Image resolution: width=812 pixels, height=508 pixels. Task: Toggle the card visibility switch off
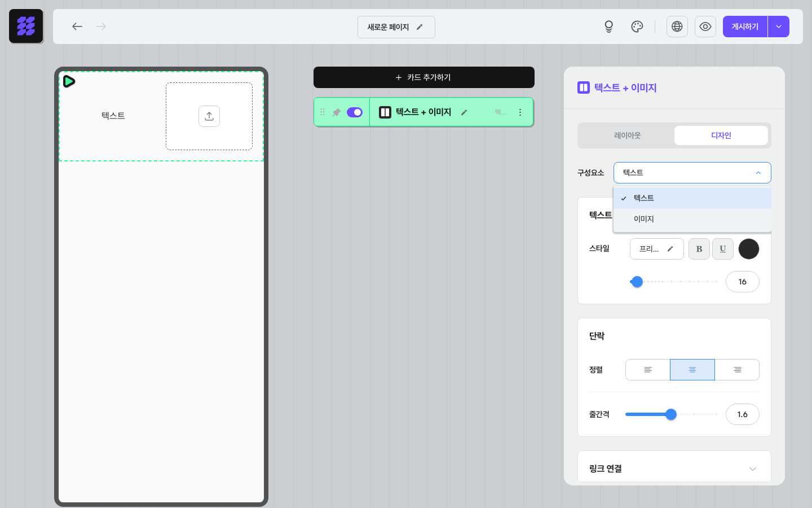pos(355,112)
